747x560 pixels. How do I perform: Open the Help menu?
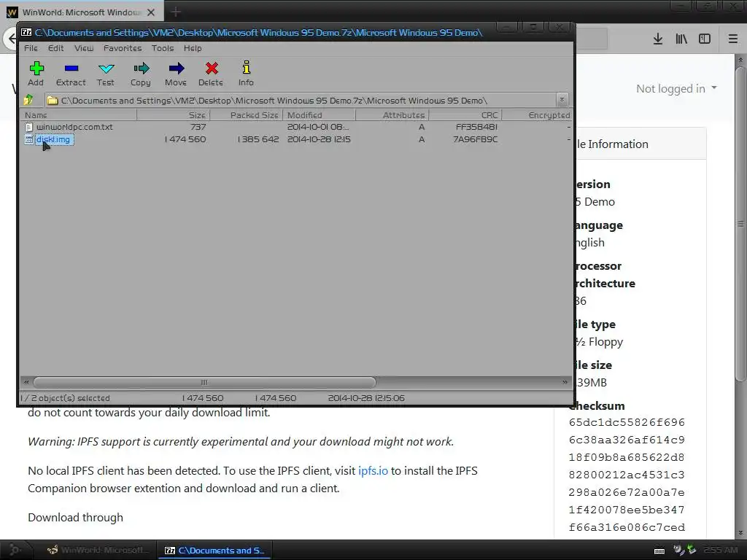[193, 48]
